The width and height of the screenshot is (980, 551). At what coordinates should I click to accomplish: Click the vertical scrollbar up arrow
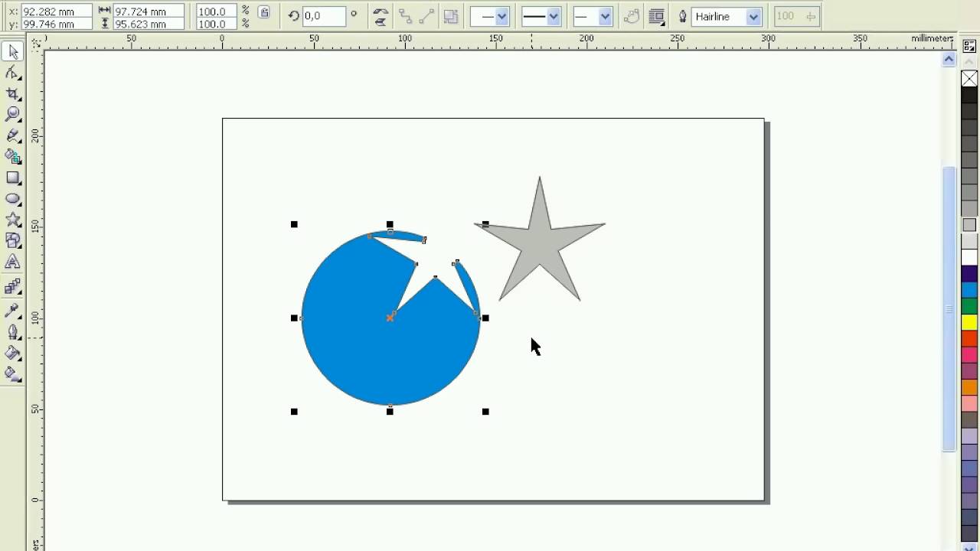[x=949, y=60]
